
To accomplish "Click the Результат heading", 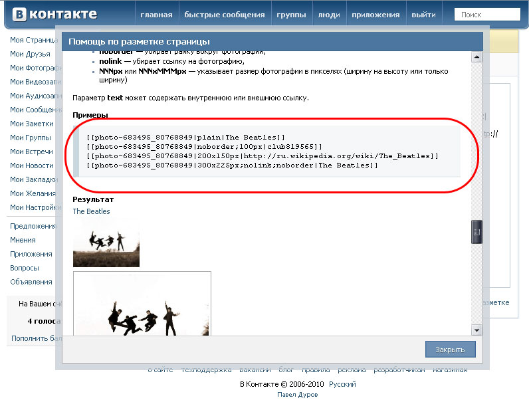I will pyautogui.click(x=93, y=199).
